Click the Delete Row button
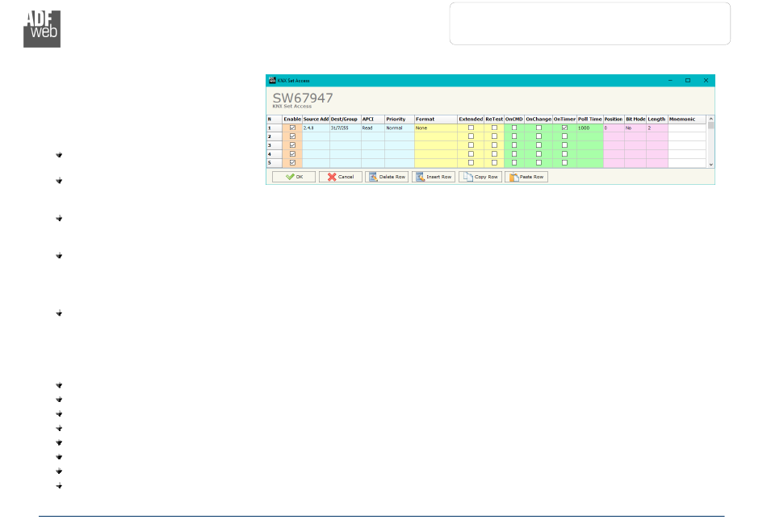767x532 pixels. (x=387, y=177)
